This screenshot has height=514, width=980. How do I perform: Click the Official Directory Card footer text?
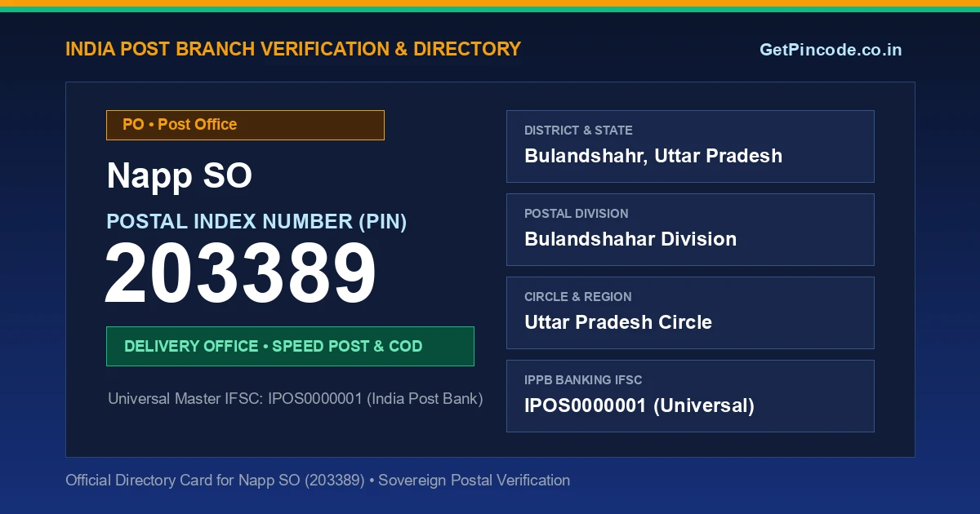[318, 481]
